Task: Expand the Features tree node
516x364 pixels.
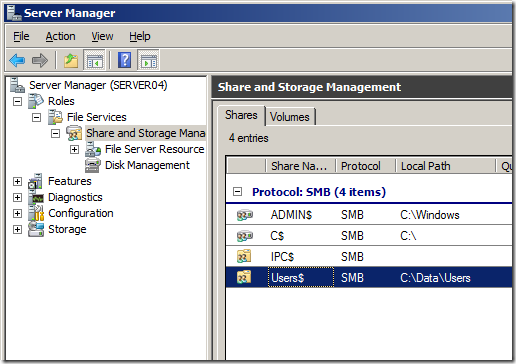Action: pos(17,181)
